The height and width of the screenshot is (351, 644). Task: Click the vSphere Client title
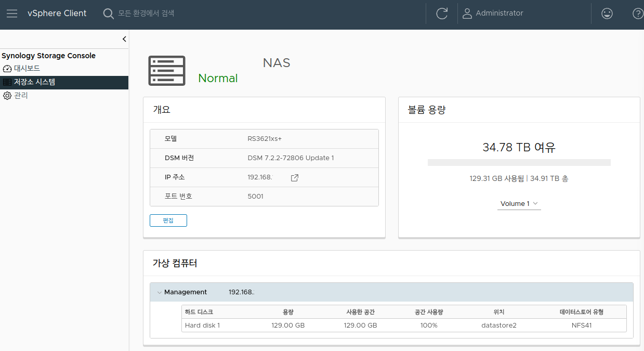[57, 14]
